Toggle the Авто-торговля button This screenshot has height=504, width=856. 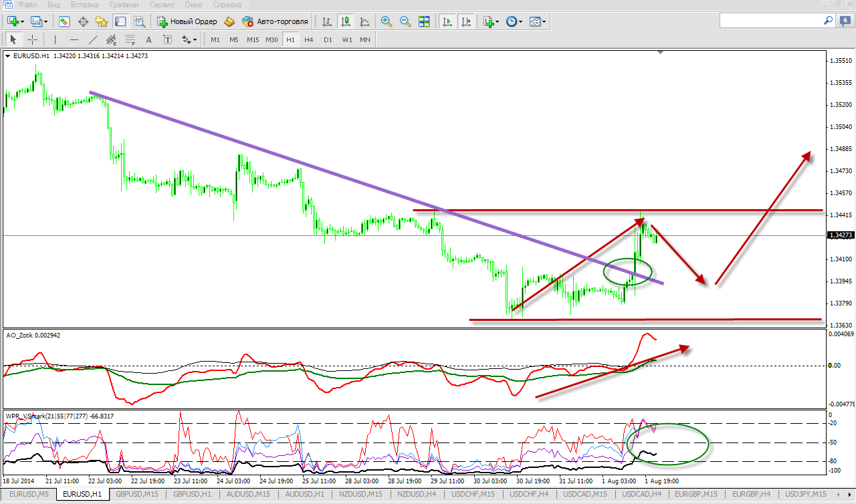tap(276, 21)
